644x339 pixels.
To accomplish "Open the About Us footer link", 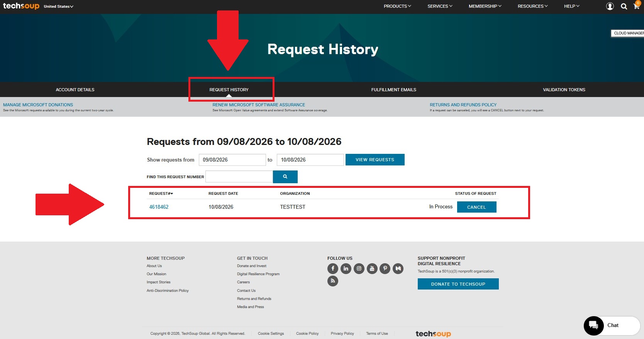I will coord(154,266).
